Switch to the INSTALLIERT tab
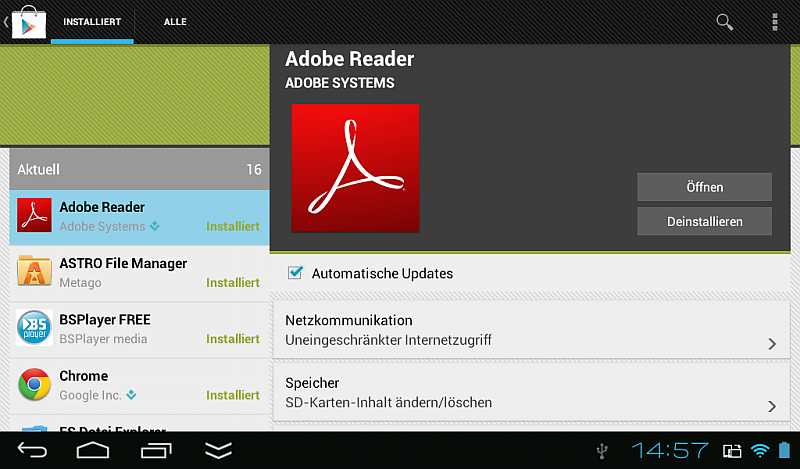This screenshot has height=469, width=800. coord(92,22)
